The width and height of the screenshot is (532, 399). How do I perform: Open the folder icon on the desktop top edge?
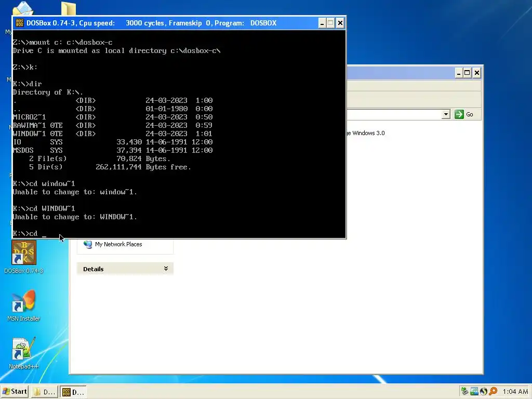68,8
